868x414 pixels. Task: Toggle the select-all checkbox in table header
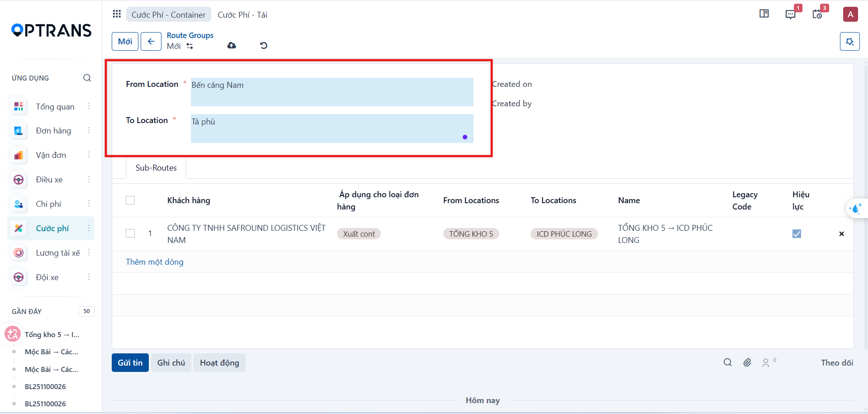[130, 200]
